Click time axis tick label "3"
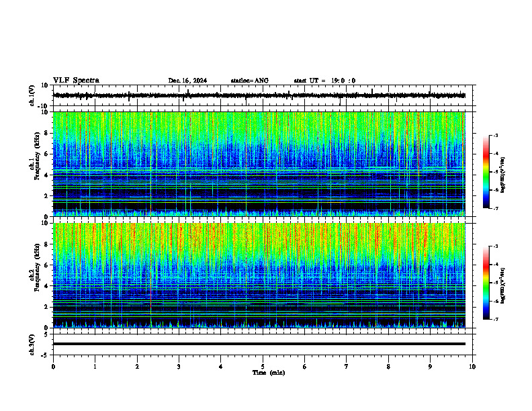This screenshot has height=411, width=532. click(x=179, y=367)
